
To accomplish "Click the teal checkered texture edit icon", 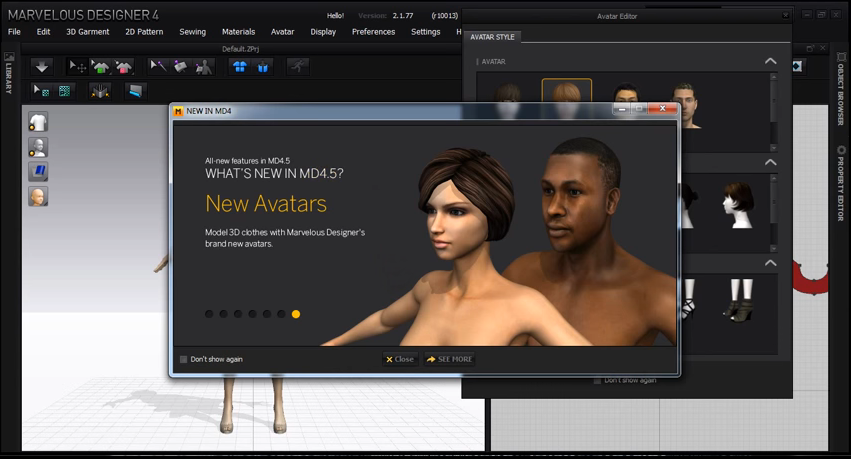I will 65,91.
